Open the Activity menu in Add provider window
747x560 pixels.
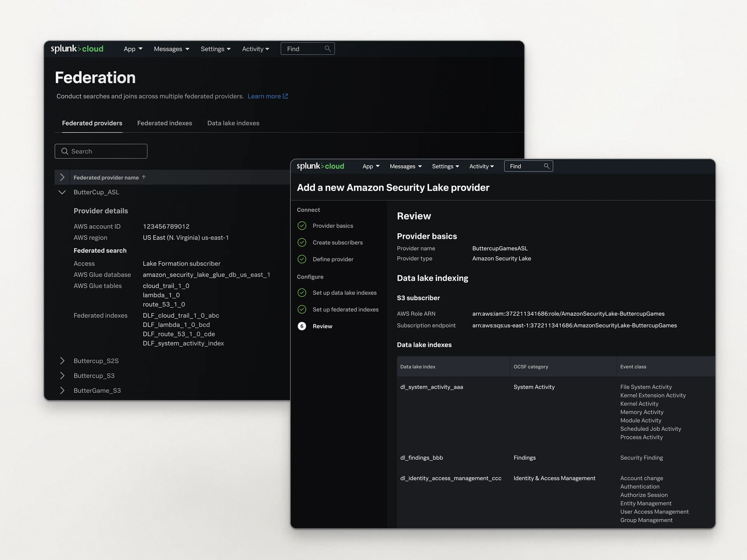482,166
